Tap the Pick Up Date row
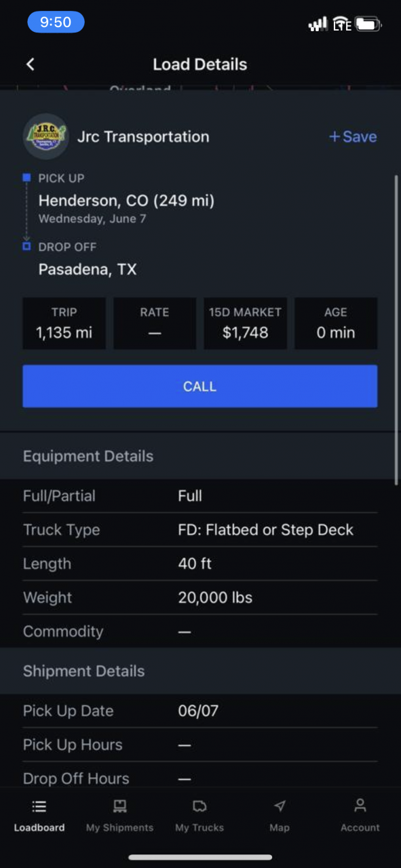 pyautogui.click(x=199, y=711)
